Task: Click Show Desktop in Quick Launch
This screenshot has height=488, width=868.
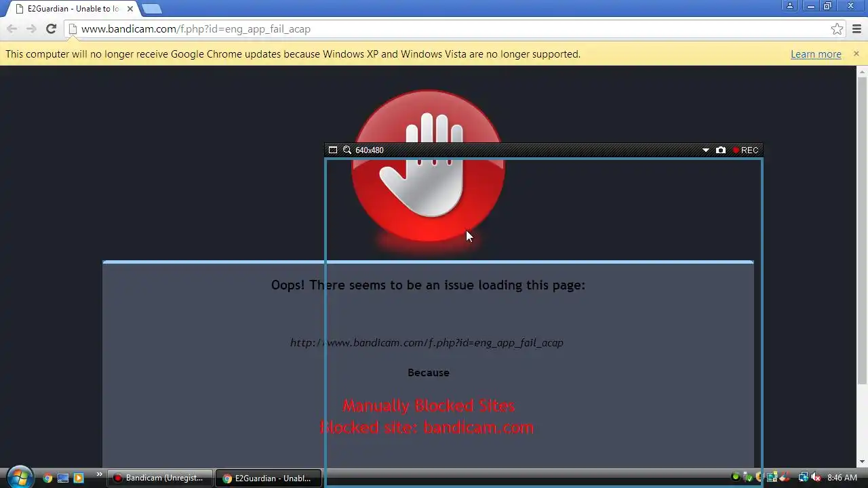Action: 63,478
